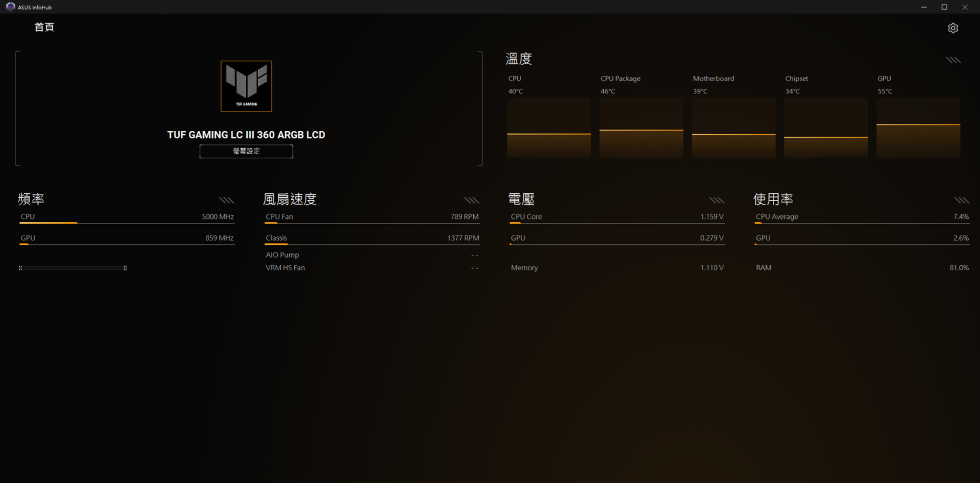Click the RAM usage label
The height and width of the screenshot is (483, 980).
[x=763, y=268]
